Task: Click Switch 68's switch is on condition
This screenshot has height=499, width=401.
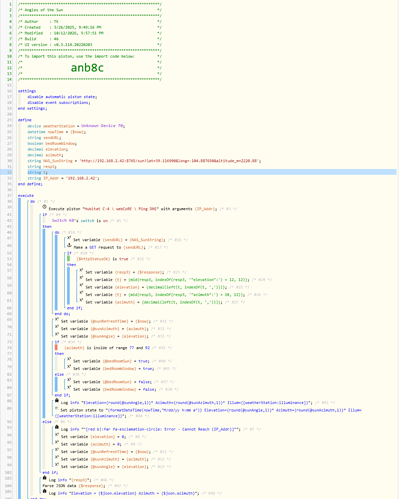Action: click(x=80, y=221)
